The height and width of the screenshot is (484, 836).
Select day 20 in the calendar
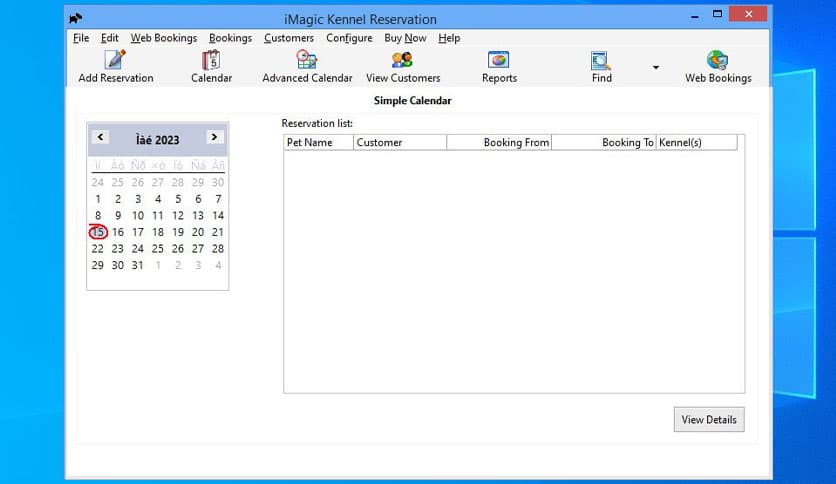tap(198, 232)
